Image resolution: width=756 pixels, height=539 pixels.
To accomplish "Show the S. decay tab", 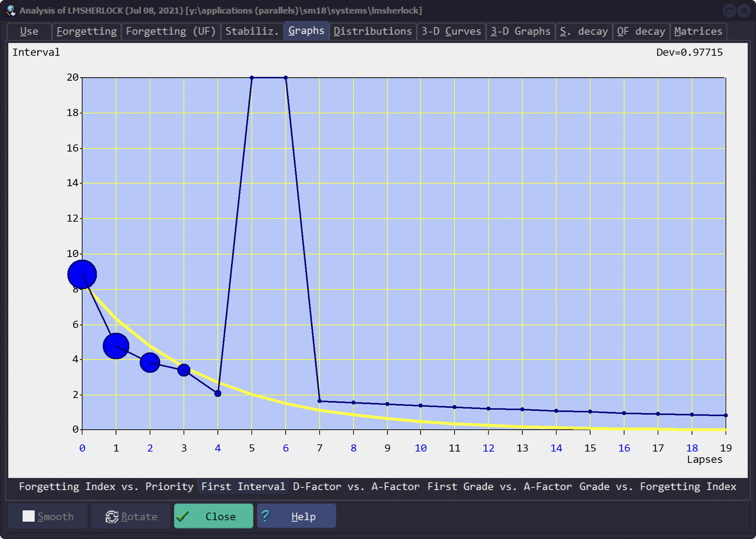I will coord(584,31).
